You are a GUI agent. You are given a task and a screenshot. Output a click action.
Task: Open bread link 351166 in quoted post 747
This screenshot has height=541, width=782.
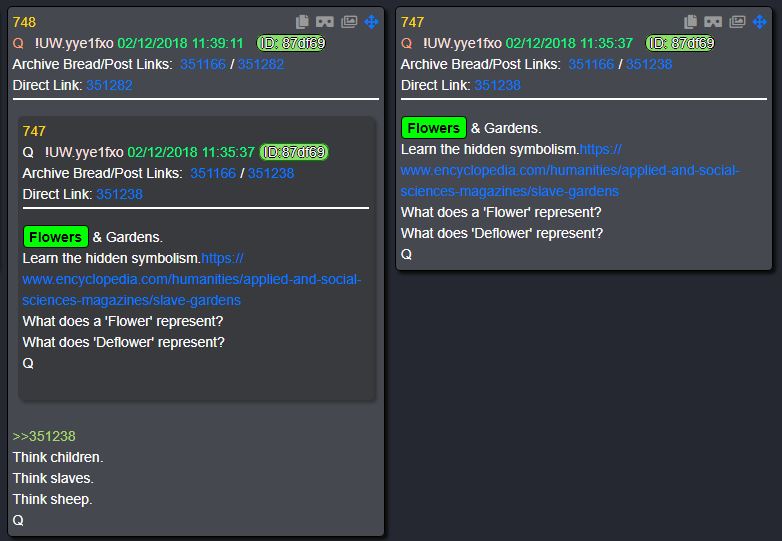pyautogui.click(x=213, y=174)
